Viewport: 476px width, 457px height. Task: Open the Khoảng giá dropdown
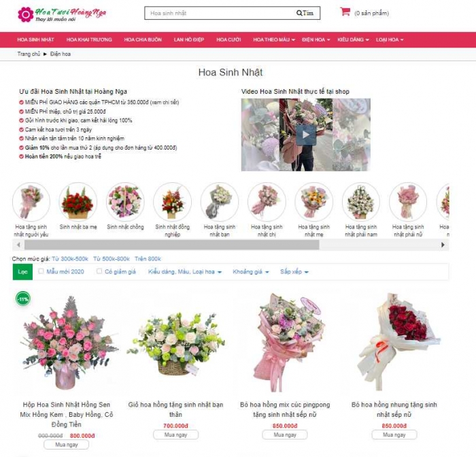point(251,272)
